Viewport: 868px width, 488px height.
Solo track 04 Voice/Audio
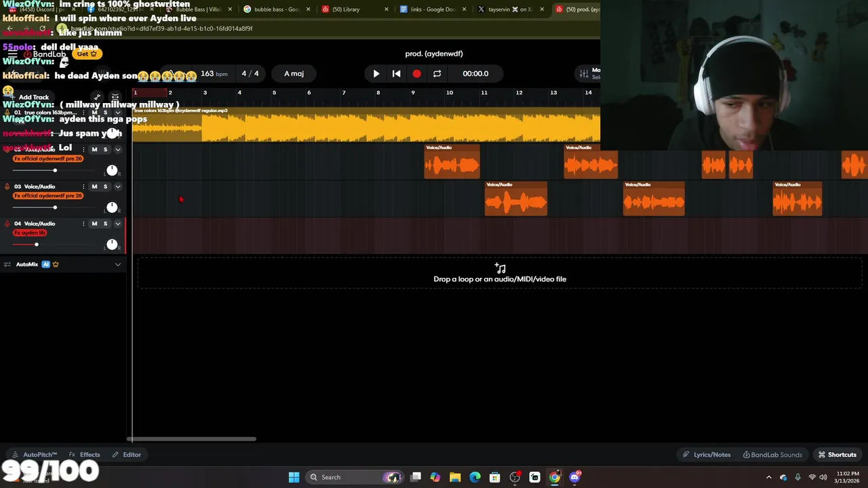[x=105, y=224]
